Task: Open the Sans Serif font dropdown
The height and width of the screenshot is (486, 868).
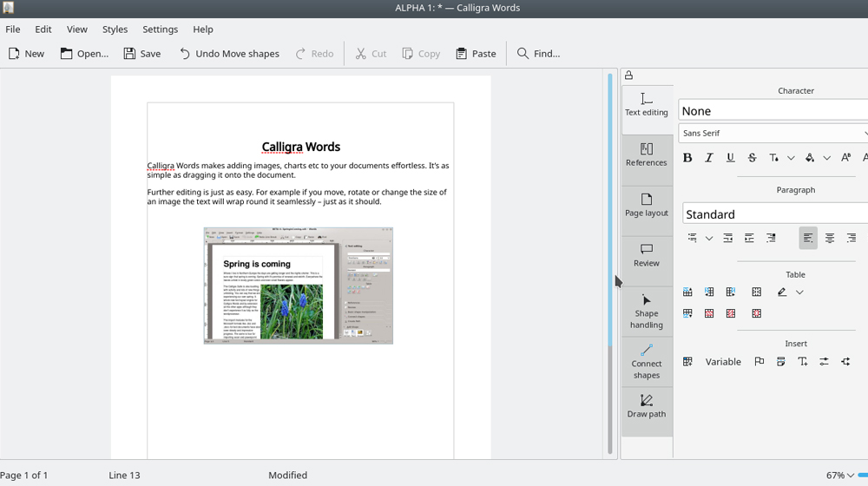Action: pyautogui.click(x=773, y=133)
